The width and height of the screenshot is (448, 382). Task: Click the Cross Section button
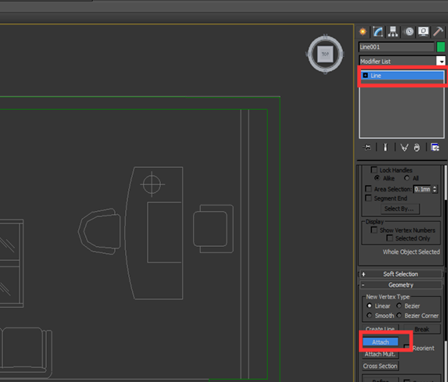(x=380, y=366)
